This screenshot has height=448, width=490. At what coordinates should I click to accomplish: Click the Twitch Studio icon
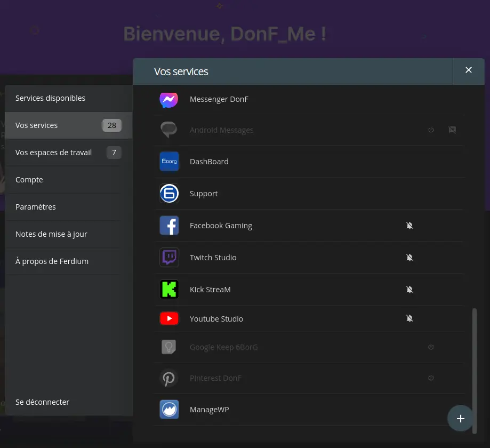[x=169, y=257]
